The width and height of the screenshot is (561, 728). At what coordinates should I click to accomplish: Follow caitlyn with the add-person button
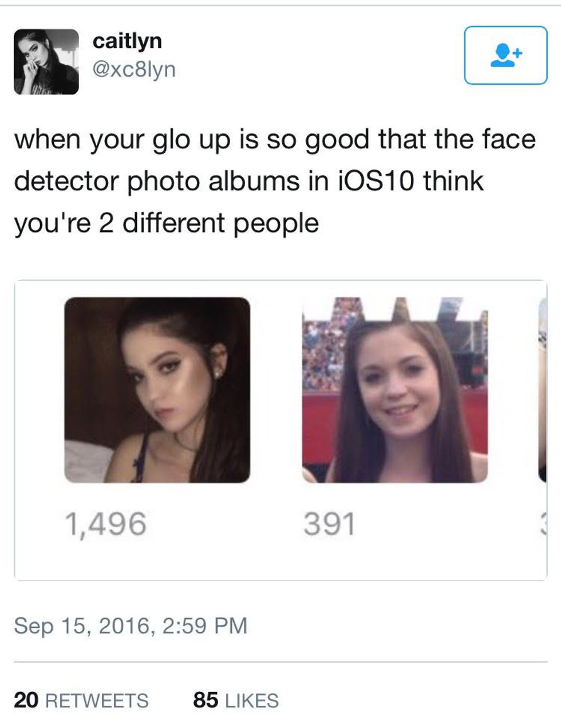tap(505, 55)
